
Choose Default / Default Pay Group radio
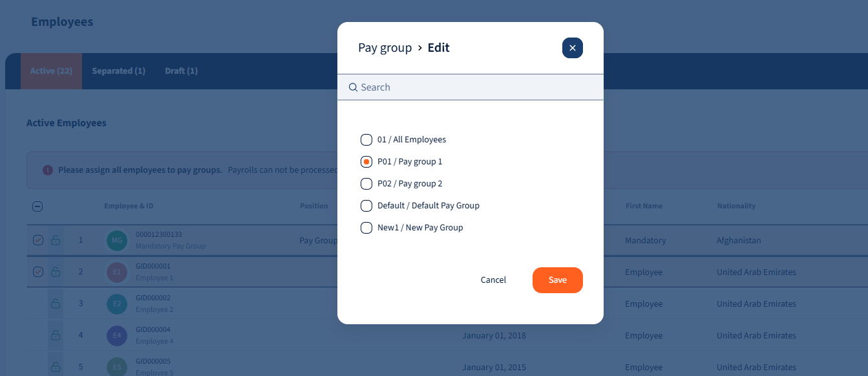tap(366, 206)
